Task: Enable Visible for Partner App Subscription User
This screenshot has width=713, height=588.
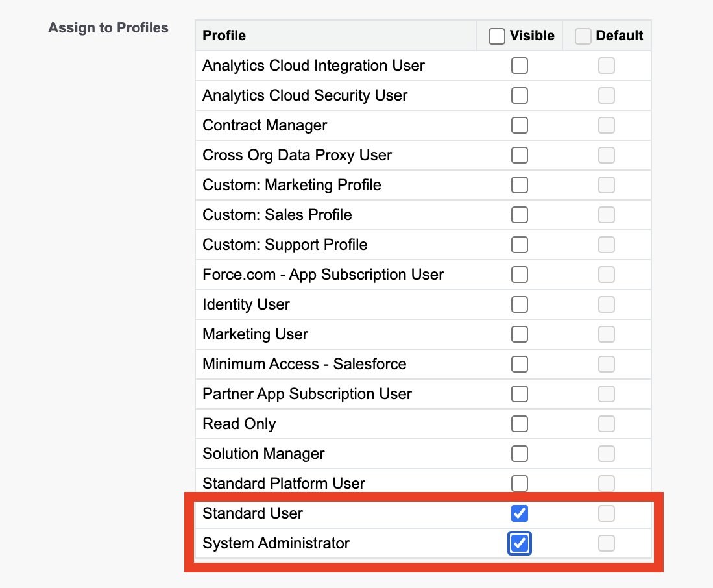Action: [x=520, y=394]
